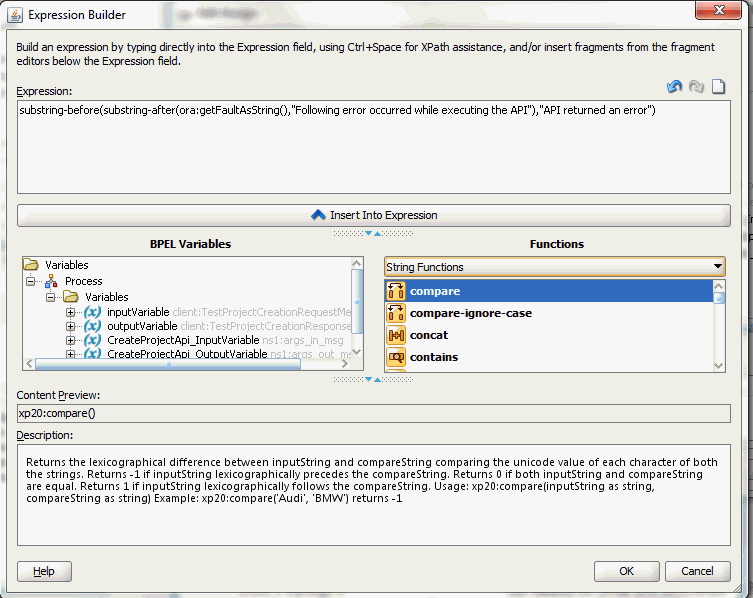Select compare-ignore-case in functions list
This screenshot has height=598, width=753.
coord(549,313)
